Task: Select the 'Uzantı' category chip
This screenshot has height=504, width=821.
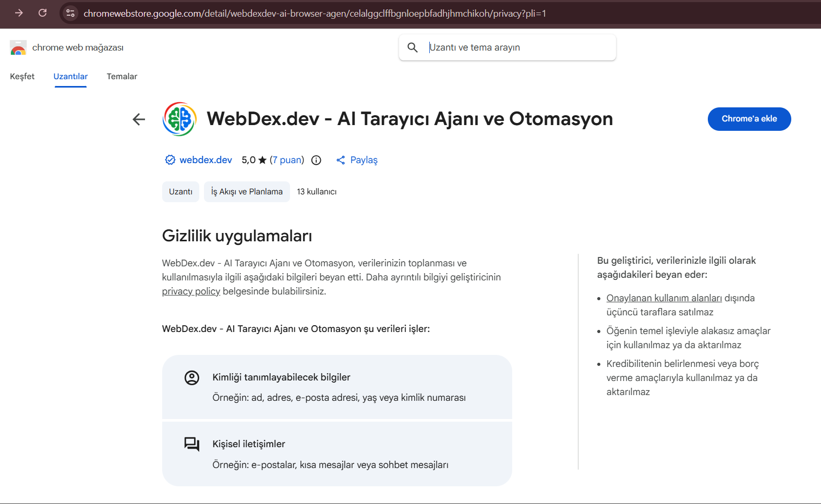Action: click(180, 192)
